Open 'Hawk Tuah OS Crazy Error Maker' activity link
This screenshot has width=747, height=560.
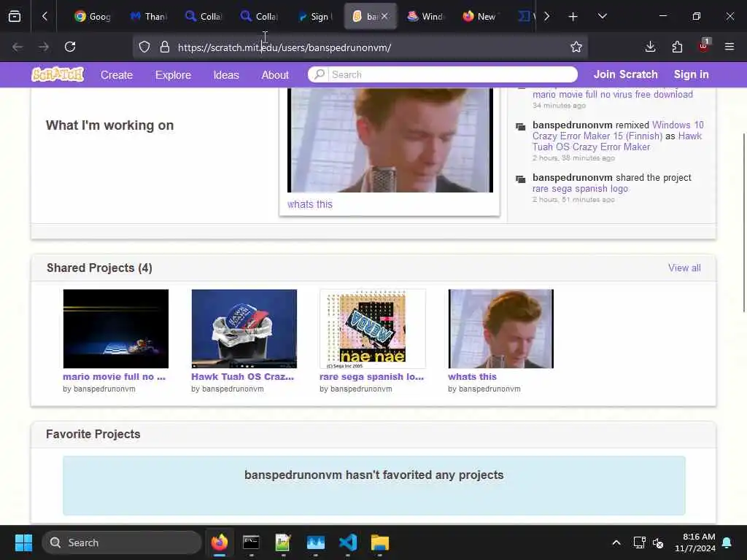coord(617,141)
